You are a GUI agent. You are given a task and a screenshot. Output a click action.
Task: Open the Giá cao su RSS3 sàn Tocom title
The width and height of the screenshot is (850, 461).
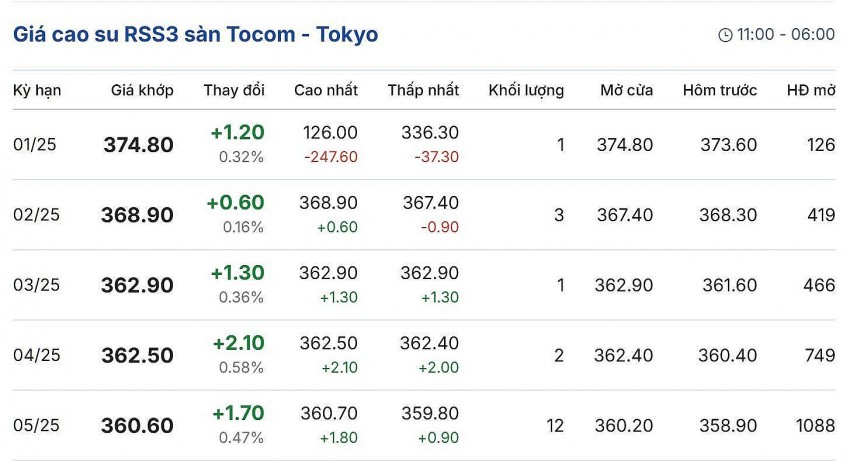coord(195,34)
